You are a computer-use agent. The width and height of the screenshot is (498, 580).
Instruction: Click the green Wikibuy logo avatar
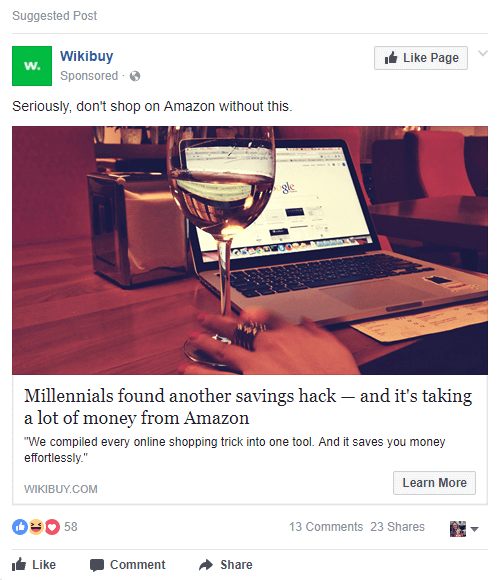point(32,66)
